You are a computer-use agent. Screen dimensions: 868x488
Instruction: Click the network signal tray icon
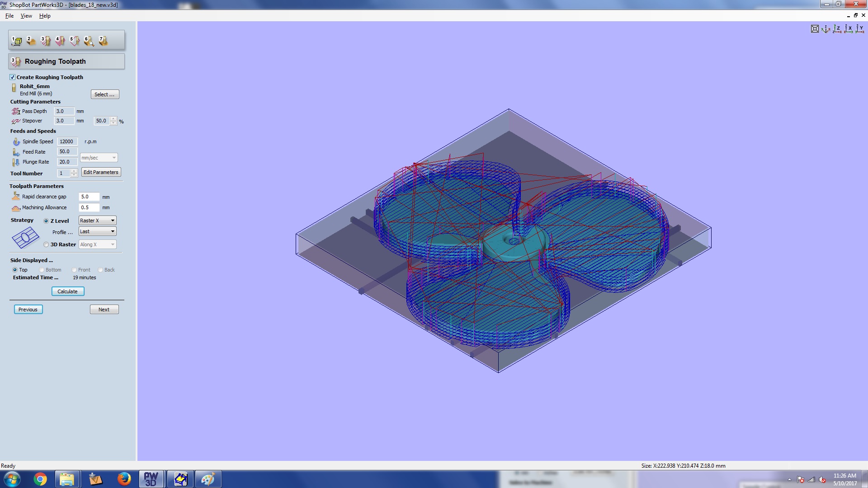point(811,480)
